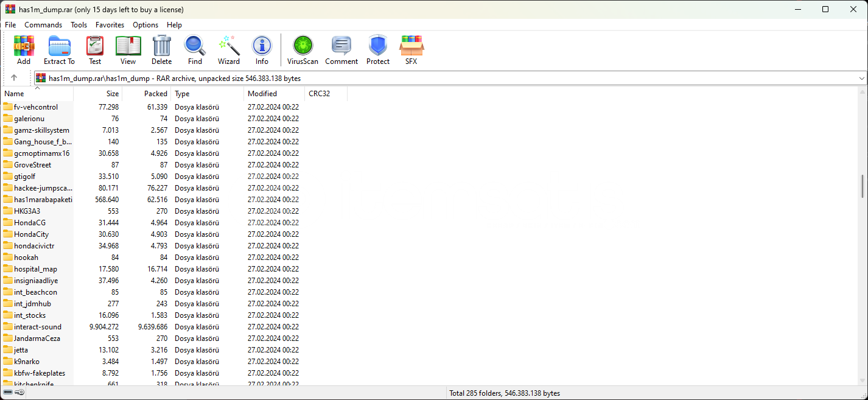Start VirusScan on the archive
The image size is (868, 400).
point(303,49)
